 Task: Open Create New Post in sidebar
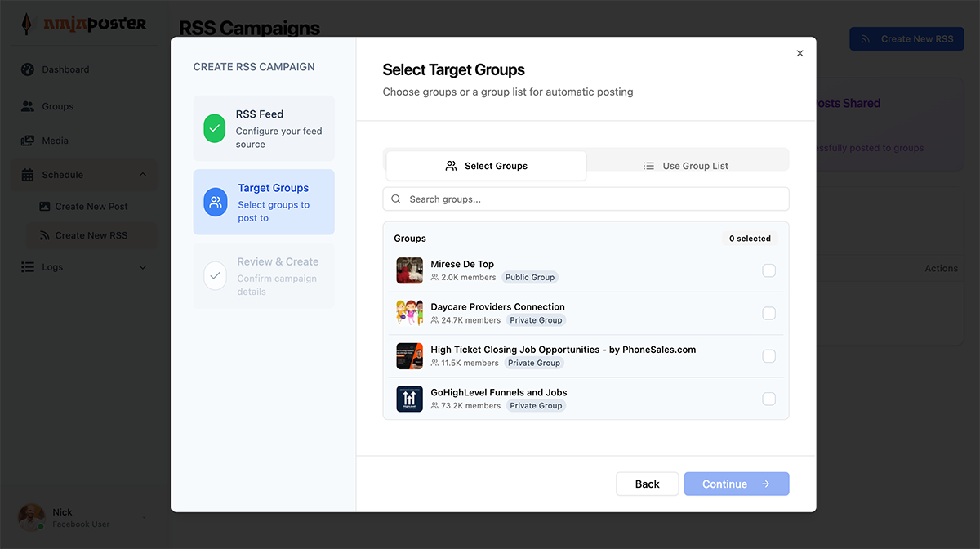click(91, 207)
